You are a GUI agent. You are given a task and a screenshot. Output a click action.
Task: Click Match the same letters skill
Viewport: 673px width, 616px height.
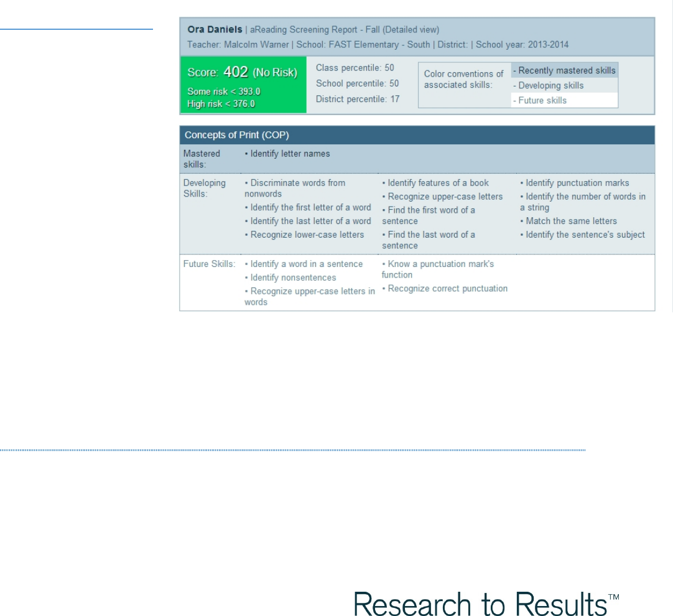pyautogui.click(x=569, y=221)
